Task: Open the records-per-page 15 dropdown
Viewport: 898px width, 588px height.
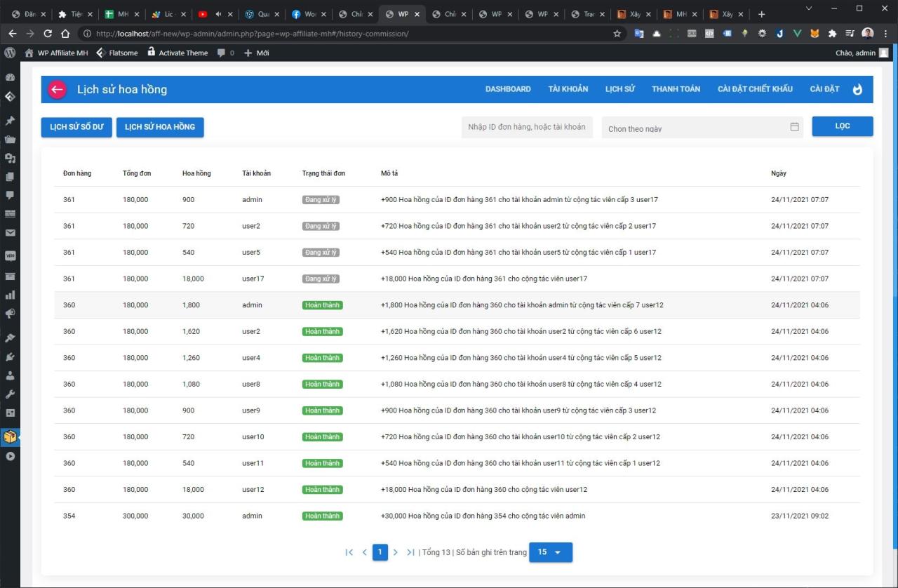Action: point(551,552)
